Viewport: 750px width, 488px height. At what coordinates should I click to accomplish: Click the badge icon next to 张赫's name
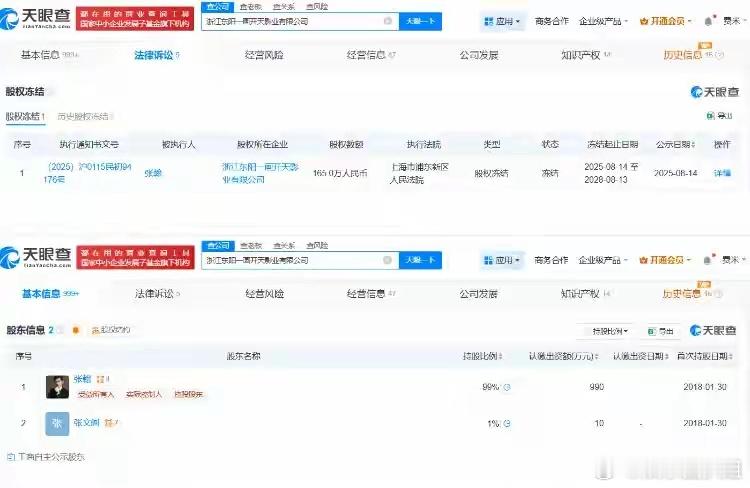pos(100,379)
